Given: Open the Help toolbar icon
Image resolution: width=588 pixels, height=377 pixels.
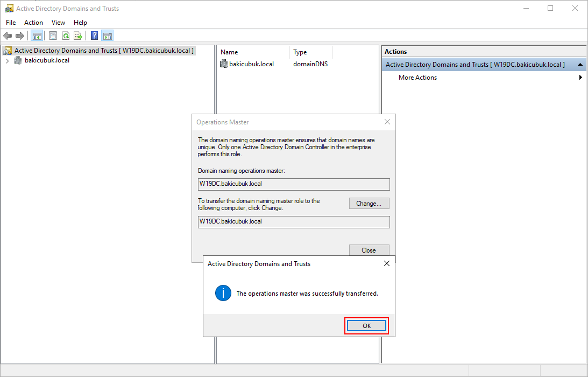Looking at the screenshot, I should pyautogui.click(x=95, y=36).
